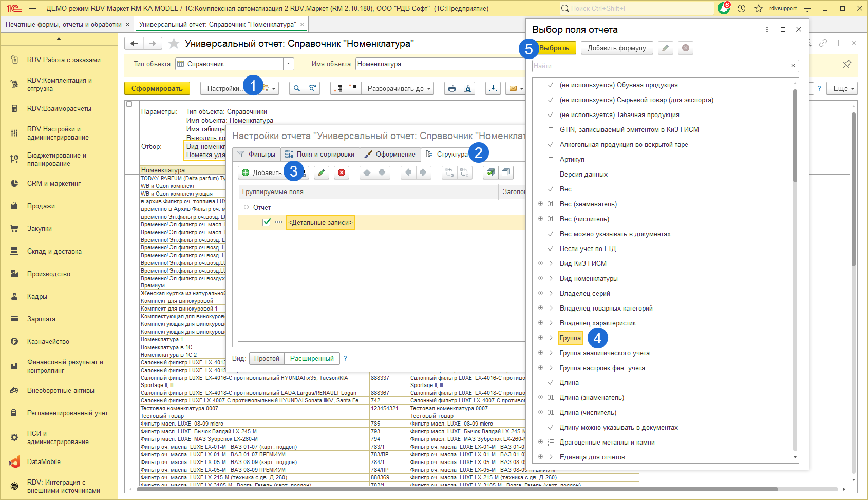Click the Добавить формулу button
This screenshot has width=868, height=500.
(617, 48)
